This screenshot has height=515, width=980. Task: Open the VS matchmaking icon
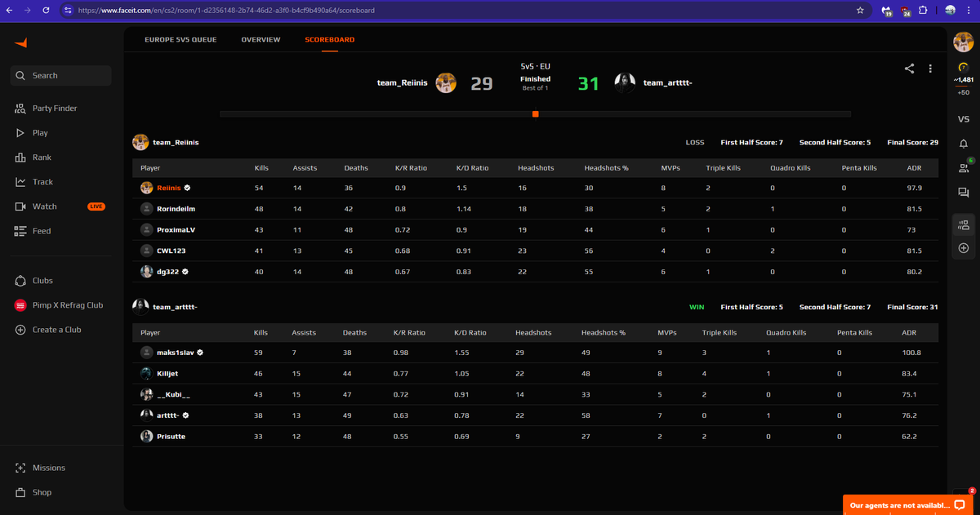tap(963, 119)
